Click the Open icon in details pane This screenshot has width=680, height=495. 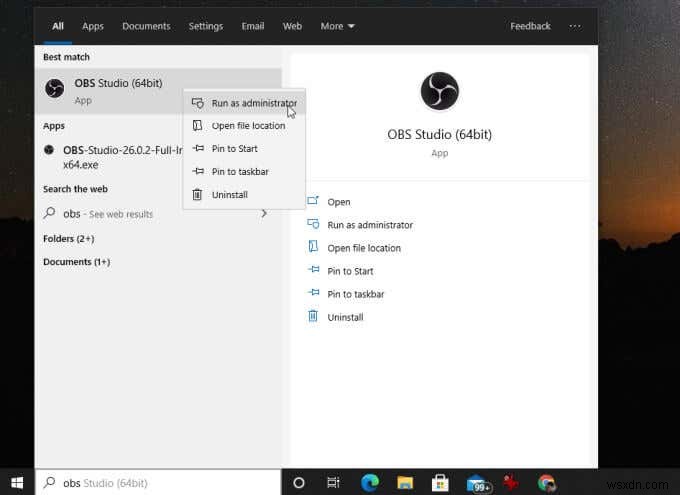coord(313,200)
